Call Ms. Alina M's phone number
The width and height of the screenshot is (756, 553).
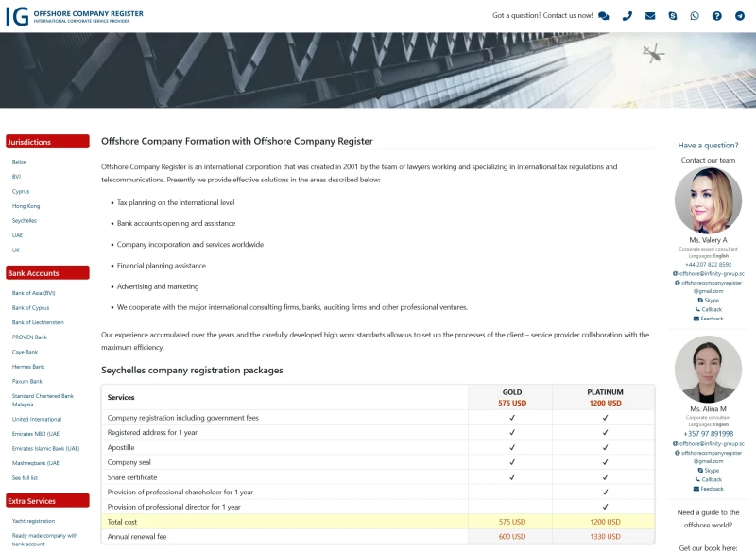coord(708,434)
